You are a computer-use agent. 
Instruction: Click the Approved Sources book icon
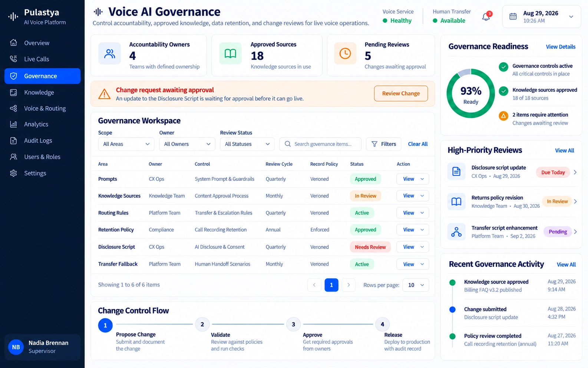pos(230,53)
